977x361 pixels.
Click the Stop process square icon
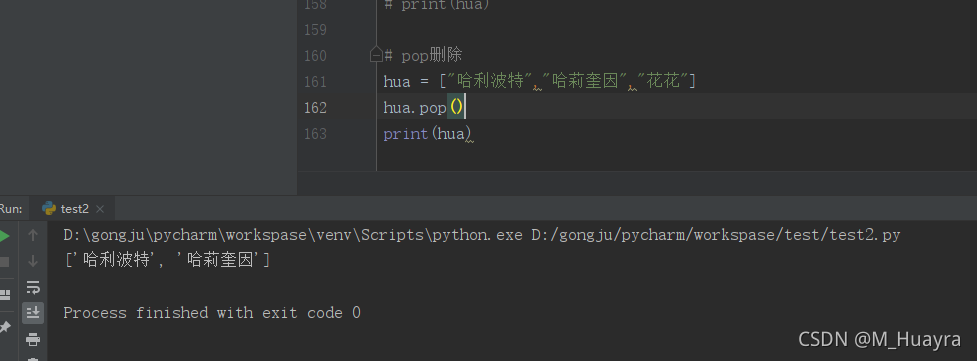[4, 262]
